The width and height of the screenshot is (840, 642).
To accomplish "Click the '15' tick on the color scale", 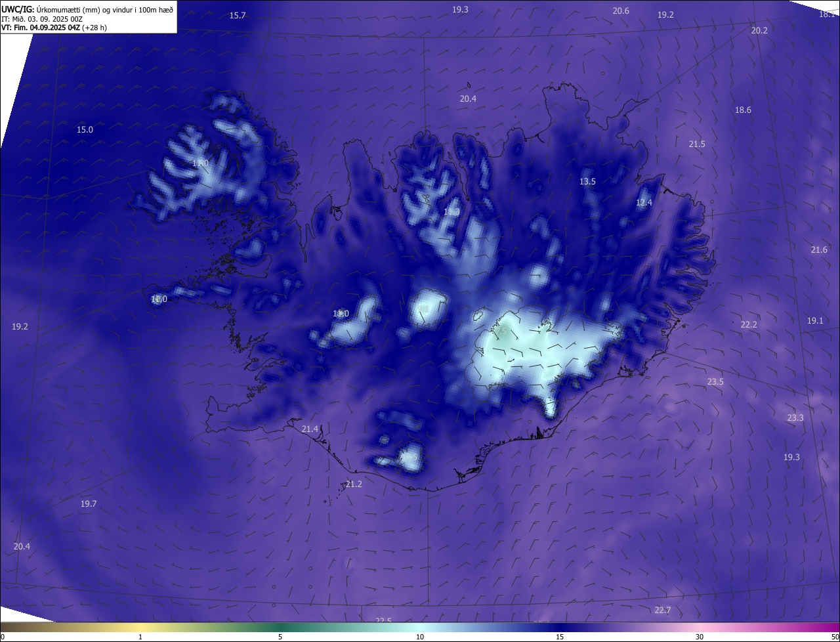I will pyautogui.click(x=560, y=637).
